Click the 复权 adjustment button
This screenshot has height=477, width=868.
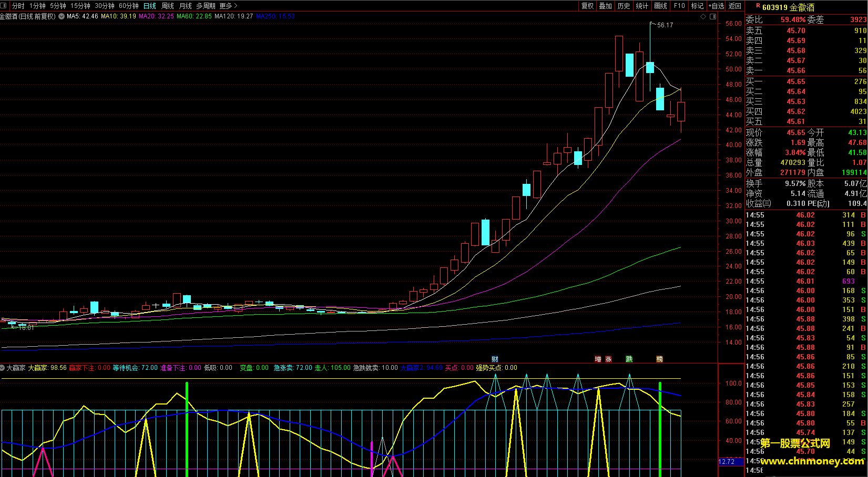pos(587,6)
